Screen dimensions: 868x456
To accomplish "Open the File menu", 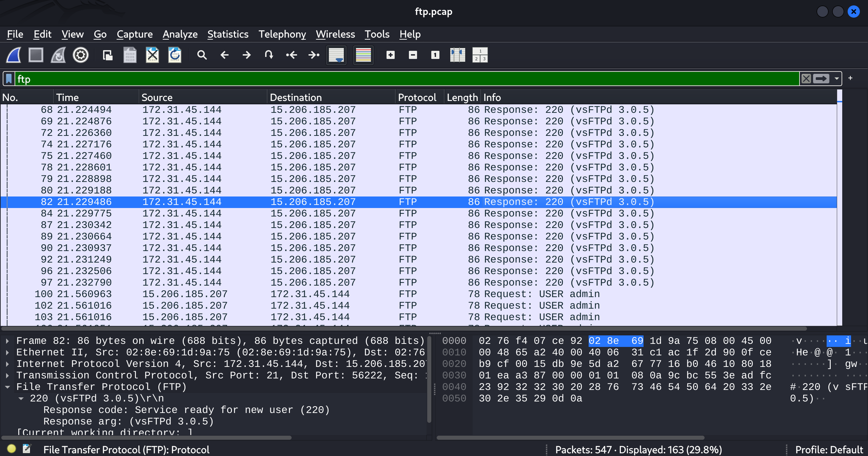I will (15, 34).
